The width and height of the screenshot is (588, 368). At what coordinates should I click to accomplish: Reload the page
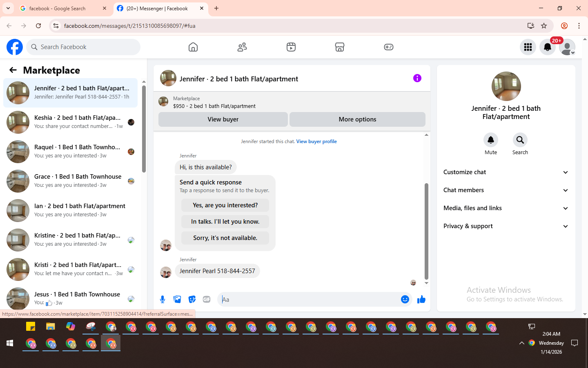pyautogui.click(x=38, y=26)
